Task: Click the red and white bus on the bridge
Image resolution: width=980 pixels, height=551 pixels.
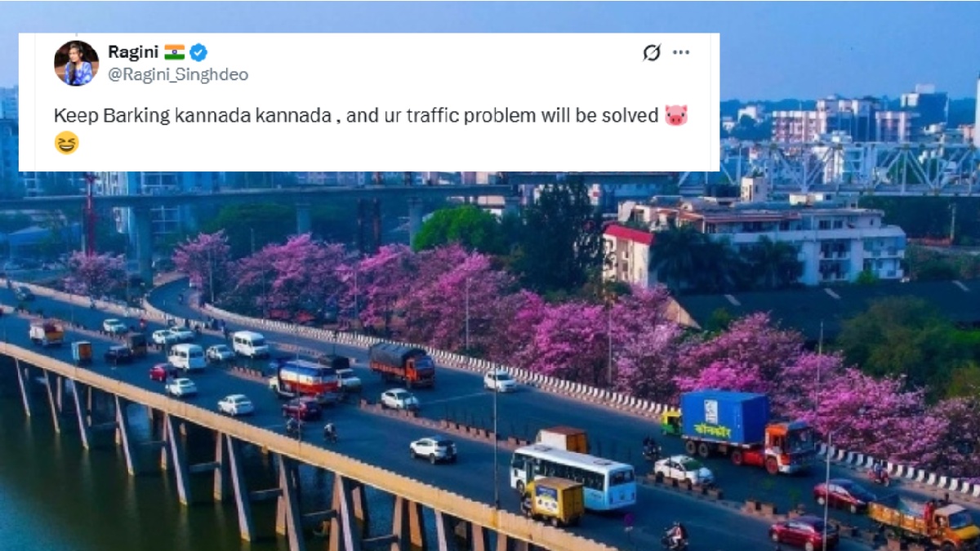Action: [307, 379]
